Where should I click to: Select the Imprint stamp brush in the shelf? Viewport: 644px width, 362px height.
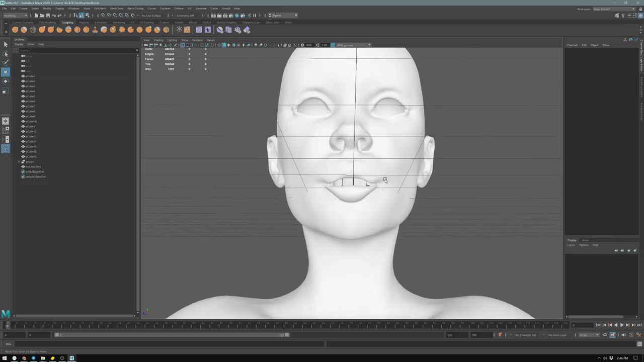pyautogui.click(x=95, y=30)
